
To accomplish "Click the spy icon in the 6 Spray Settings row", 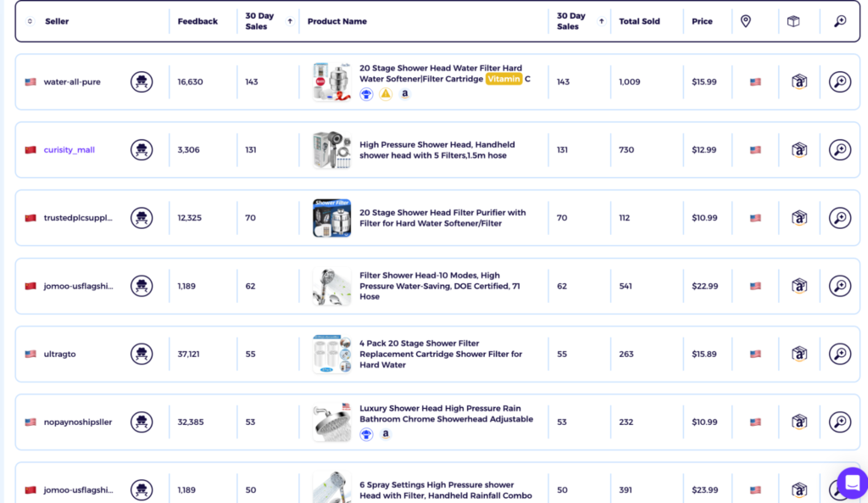I will pos(142,489).
